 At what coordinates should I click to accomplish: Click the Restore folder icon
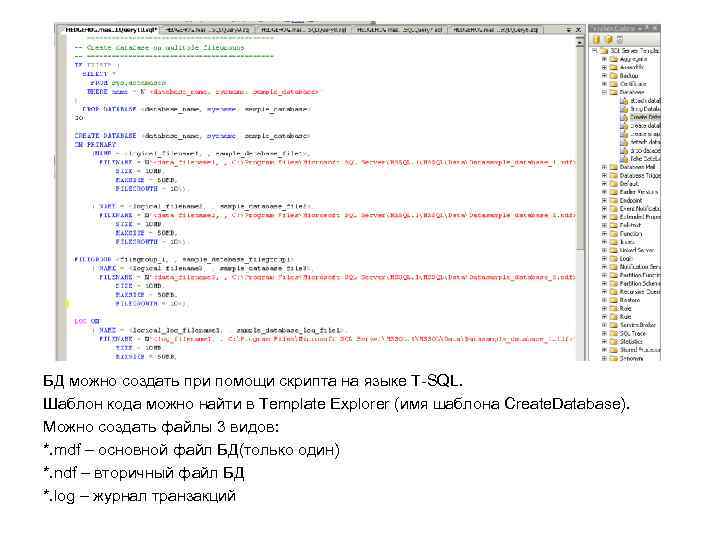[x=613, y=300]
